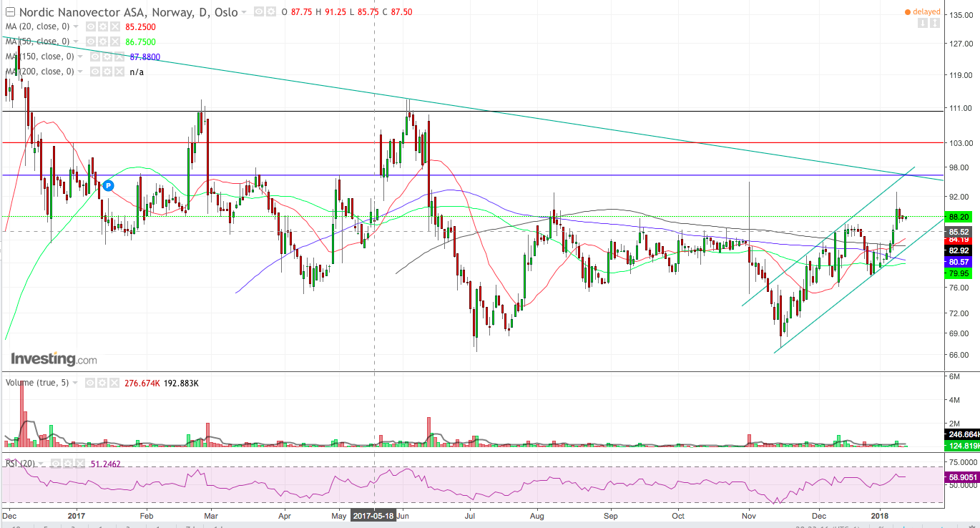This screenshot has width=980, height=528.
Task: Toggle visibility of MA 50 indicator
Action: pyautogui.click(x=91, y=41)
